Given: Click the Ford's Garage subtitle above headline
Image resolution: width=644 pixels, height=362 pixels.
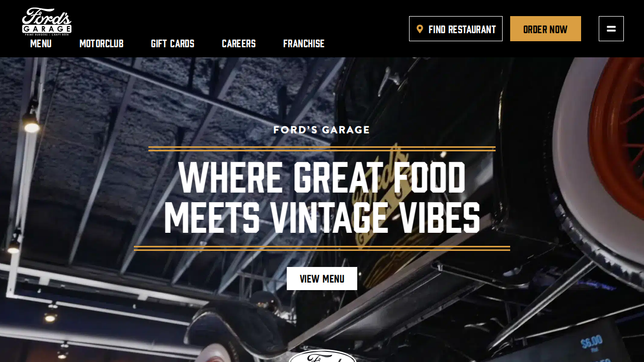Looking at the screenshot, I should coord(321,130).
